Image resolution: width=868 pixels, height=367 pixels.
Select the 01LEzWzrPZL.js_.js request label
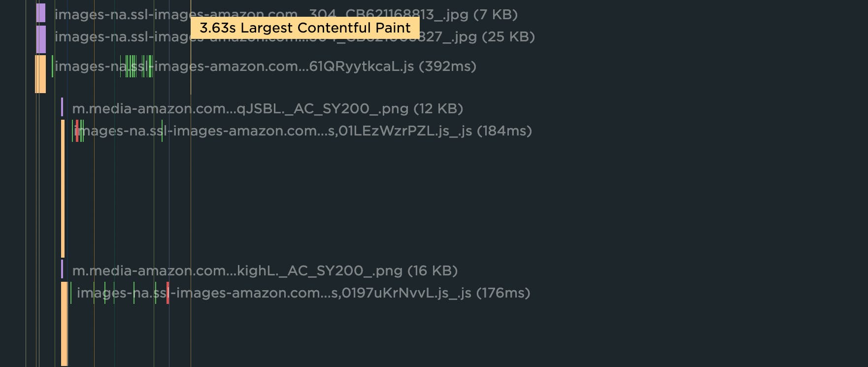(303, 131)
